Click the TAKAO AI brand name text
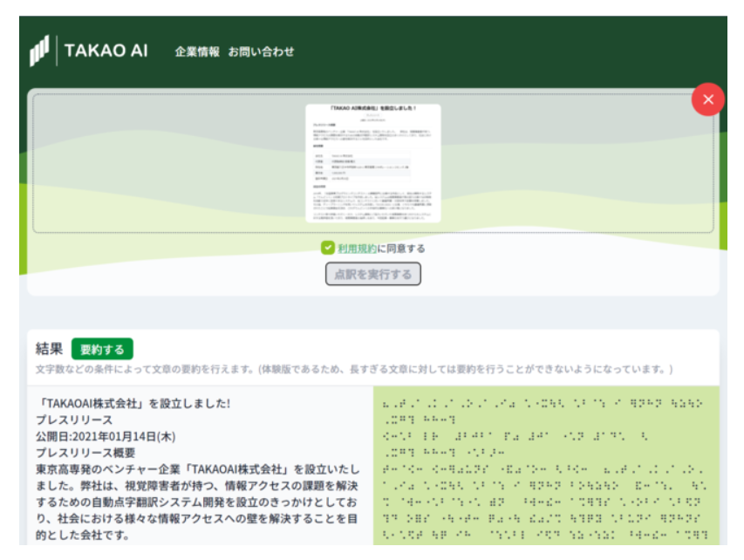The image size is (744, 560). (106, 51)
